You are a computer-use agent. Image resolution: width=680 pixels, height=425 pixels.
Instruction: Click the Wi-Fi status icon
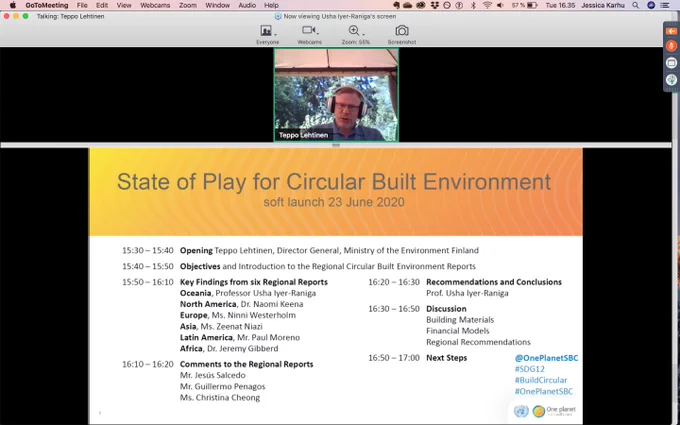point(487,5)
